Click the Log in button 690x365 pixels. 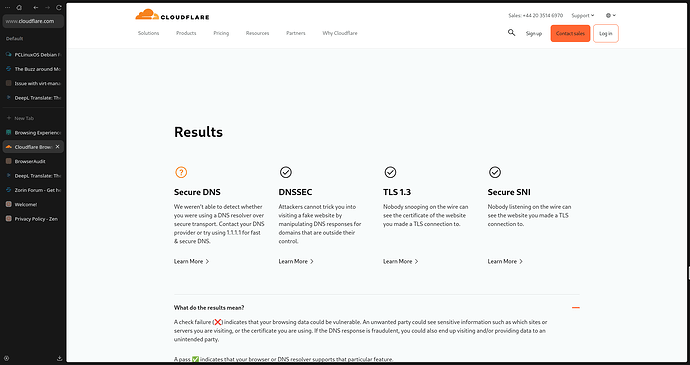click(606, 33)
